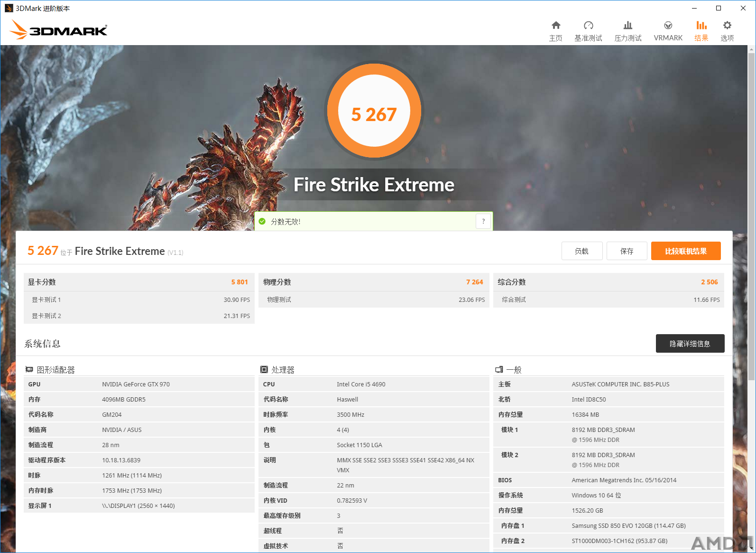
Task: Click the 系统信息 section heading
Action: pyautogui.click(x=43, y=344)
